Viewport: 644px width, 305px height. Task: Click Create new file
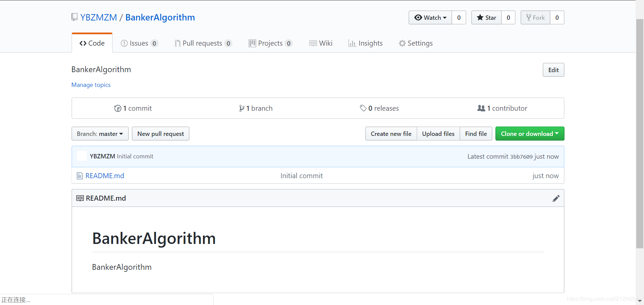391,134
